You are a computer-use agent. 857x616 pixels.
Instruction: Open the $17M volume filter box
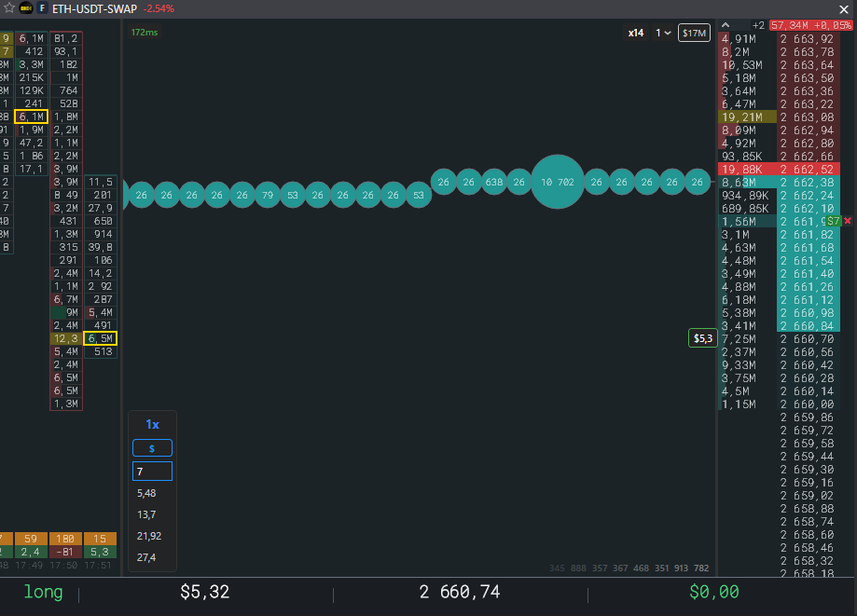[x=694, y=33]
